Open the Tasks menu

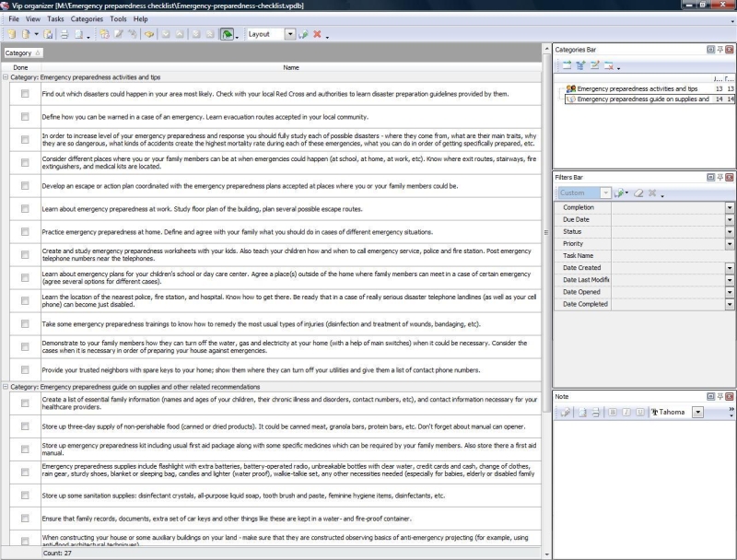click(x=55, y=18)
